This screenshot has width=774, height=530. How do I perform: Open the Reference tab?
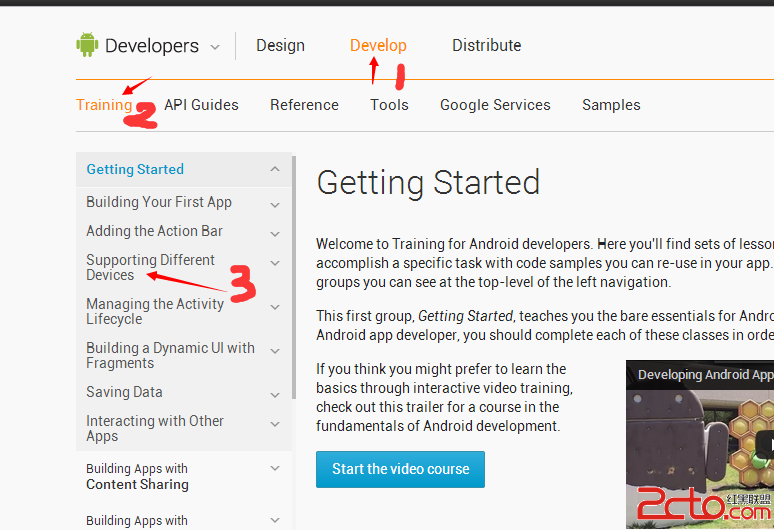tap(305, 105)
